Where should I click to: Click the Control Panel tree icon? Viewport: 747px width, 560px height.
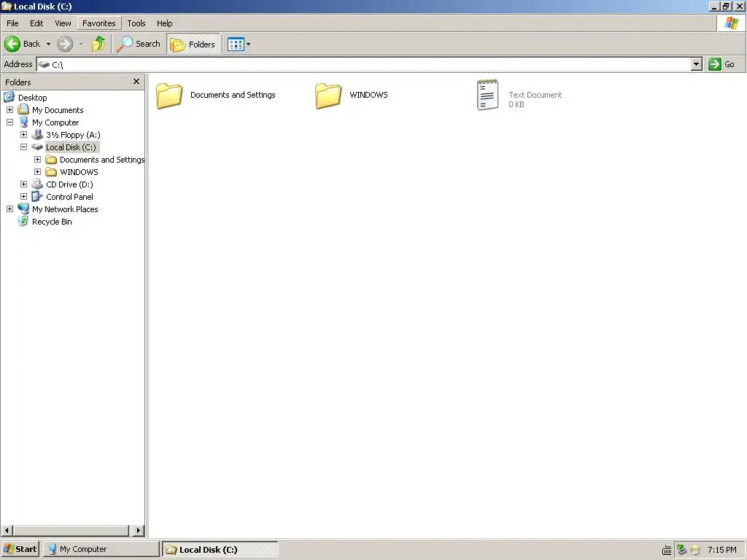(x=37, y=196)
